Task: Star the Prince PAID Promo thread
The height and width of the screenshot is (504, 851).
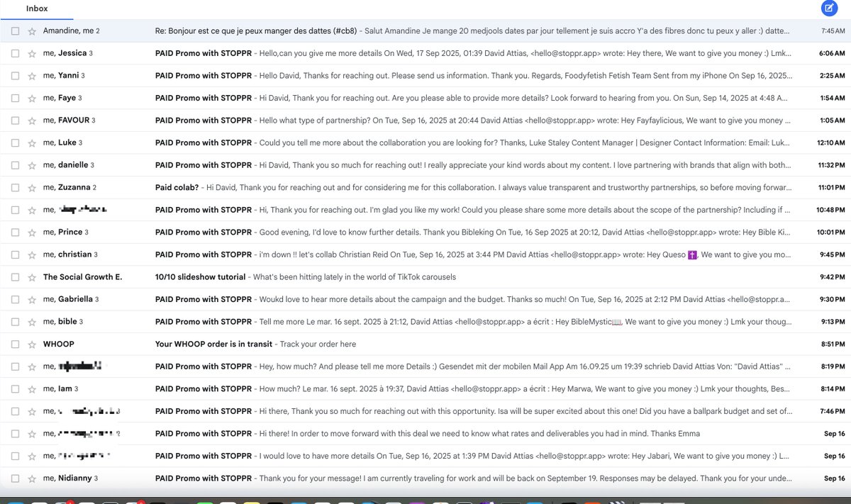Action: (x=32, y=233)
